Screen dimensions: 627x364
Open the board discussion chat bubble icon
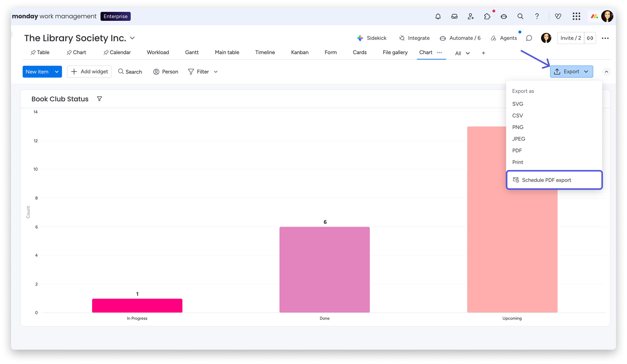pyautogui.click(x=529, y=38)
